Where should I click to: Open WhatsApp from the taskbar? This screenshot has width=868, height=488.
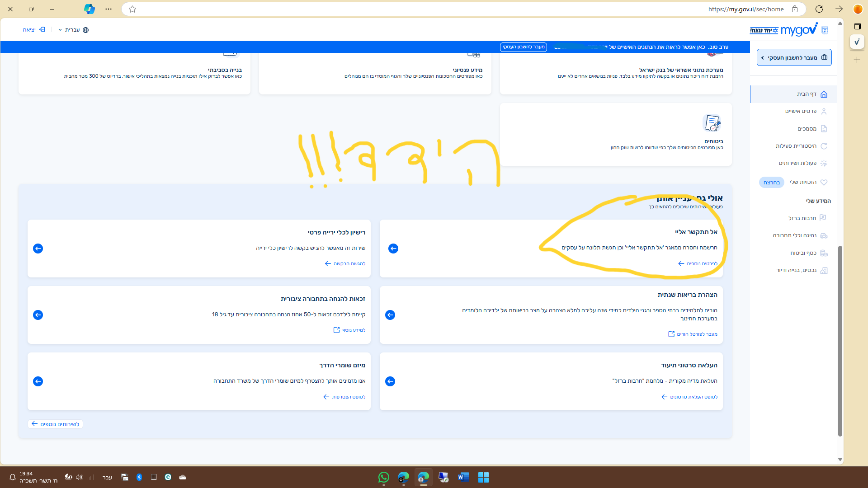[383, 477]
